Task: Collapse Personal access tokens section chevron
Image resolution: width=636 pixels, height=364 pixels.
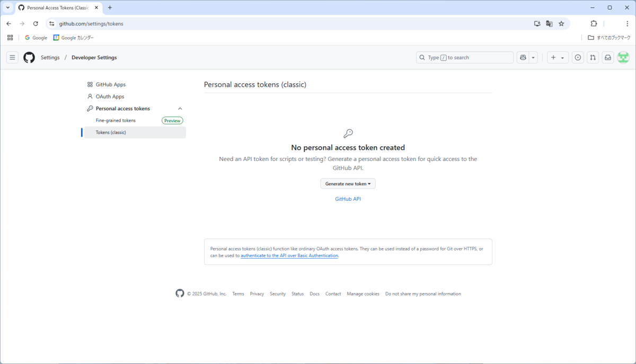Action: [180, 109]
